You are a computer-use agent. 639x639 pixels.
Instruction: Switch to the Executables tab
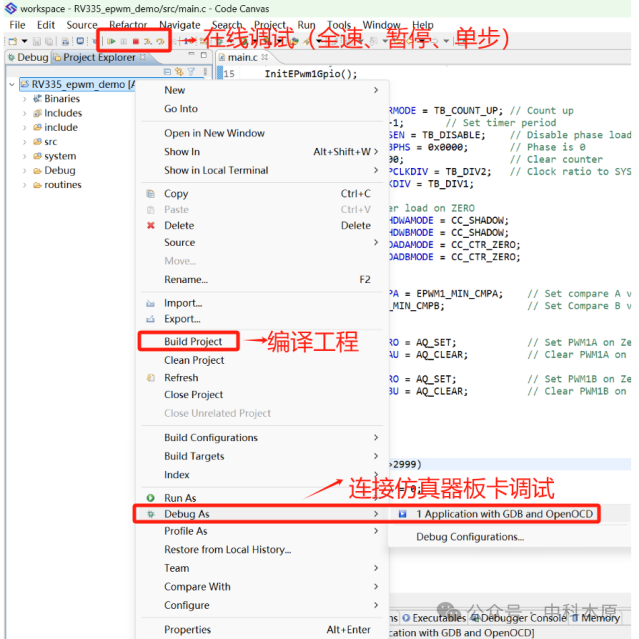click(434, 618)
